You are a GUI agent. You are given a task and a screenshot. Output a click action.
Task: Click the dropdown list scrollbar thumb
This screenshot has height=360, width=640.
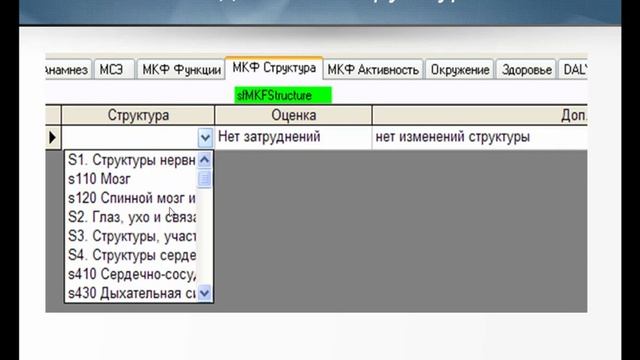[x=204, y=179]
